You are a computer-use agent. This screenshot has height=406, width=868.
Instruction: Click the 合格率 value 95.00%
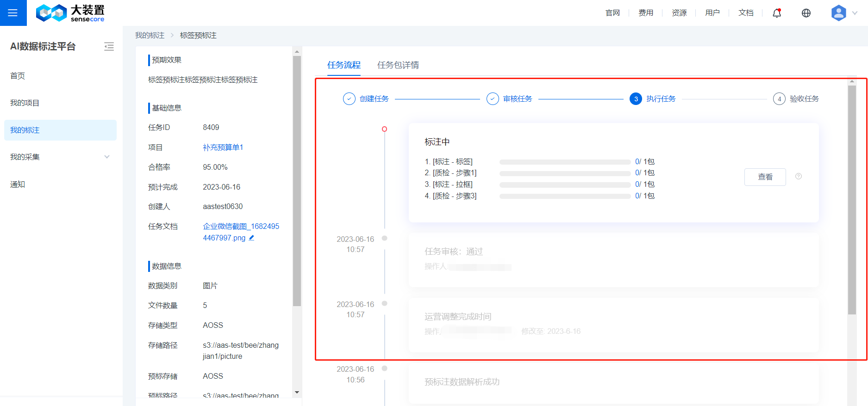tap(215, 167)
